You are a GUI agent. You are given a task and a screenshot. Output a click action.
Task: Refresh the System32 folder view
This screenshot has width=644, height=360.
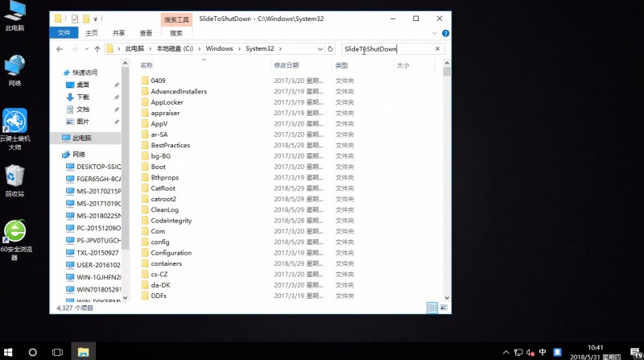point(330,49)
